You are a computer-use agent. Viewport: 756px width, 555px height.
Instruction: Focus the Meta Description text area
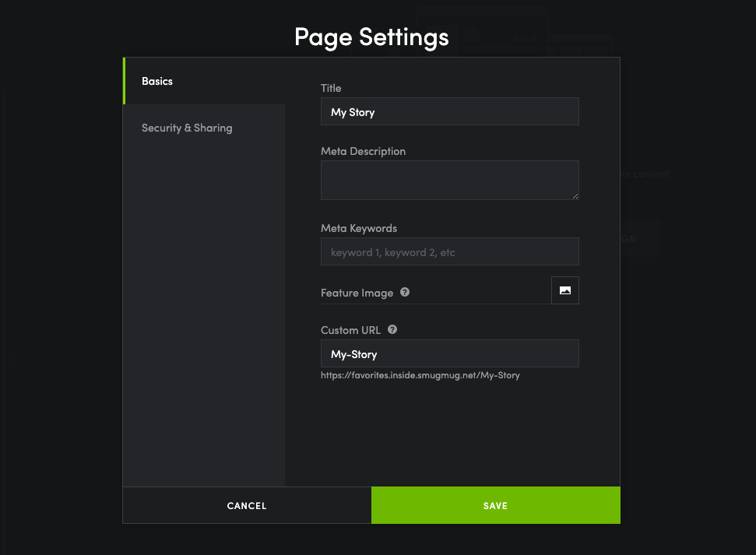449,180
